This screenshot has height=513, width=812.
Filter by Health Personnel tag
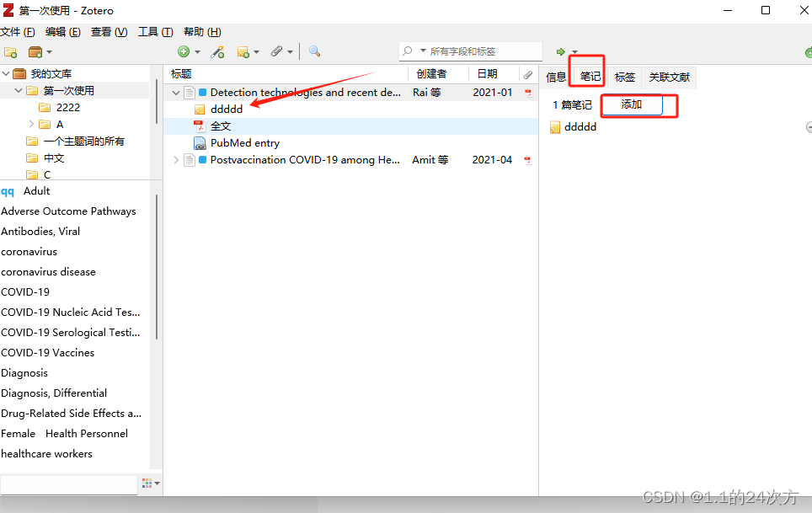87,433
